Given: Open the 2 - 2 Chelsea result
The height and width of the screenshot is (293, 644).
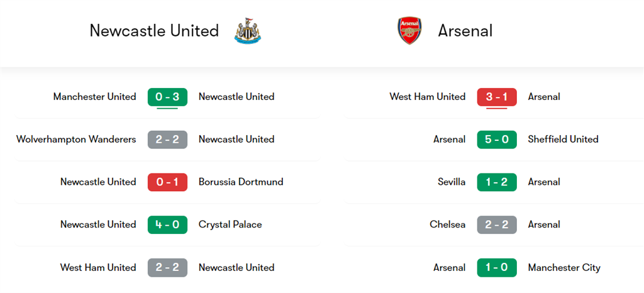Looking at the screenshot, I should pos(497,224).
